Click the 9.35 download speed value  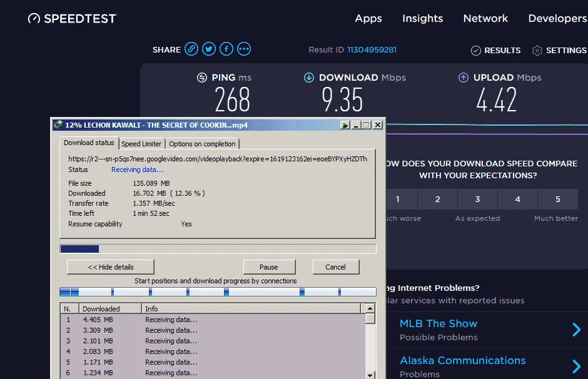point(342,99)
